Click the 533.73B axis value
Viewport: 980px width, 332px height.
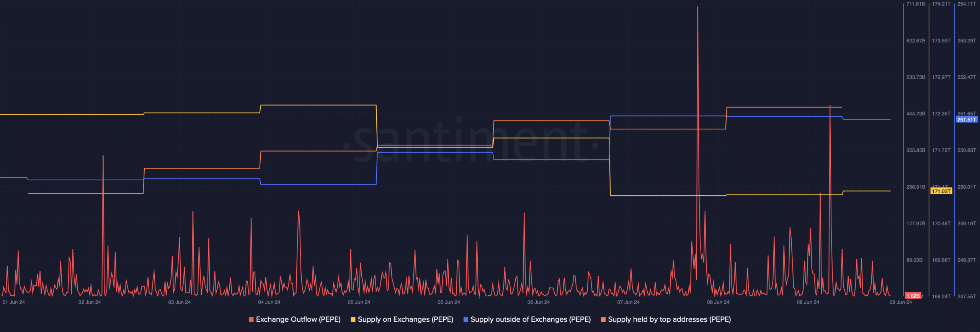(x=916, y=77)
